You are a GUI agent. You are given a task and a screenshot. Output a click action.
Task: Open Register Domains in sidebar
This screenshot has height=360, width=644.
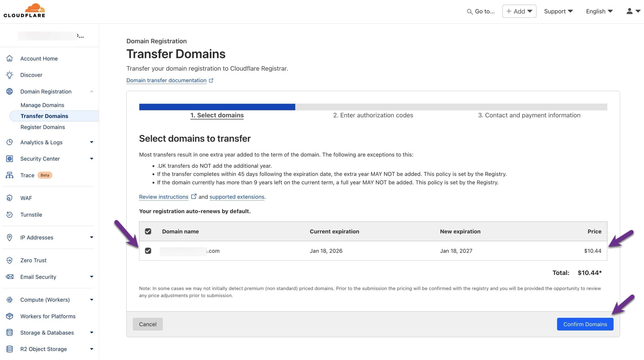click(43, 127)
